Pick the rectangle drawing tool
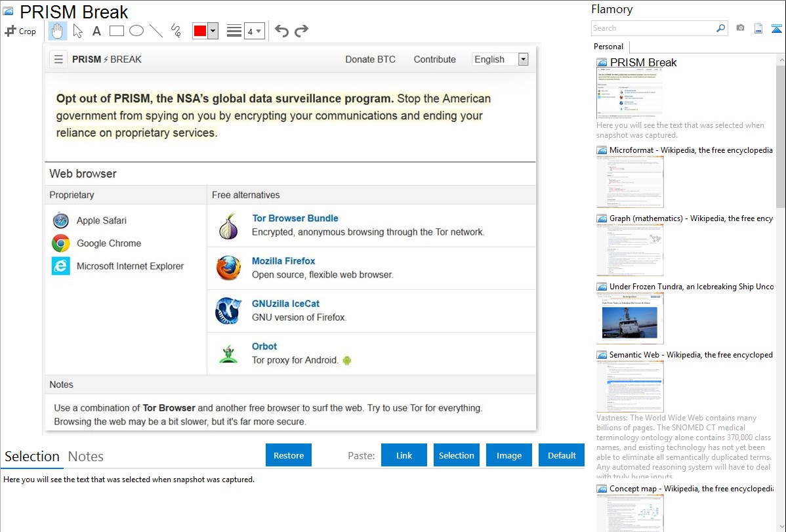 click(117, 31)
